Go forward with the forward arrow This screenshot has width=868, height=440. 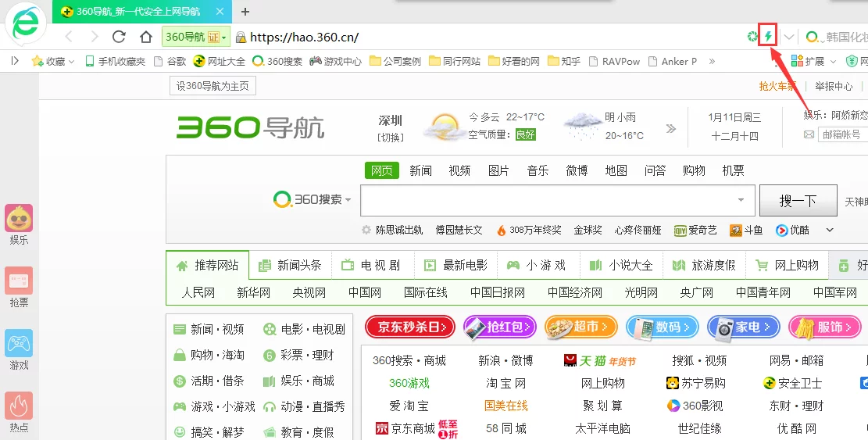point(95,37)
